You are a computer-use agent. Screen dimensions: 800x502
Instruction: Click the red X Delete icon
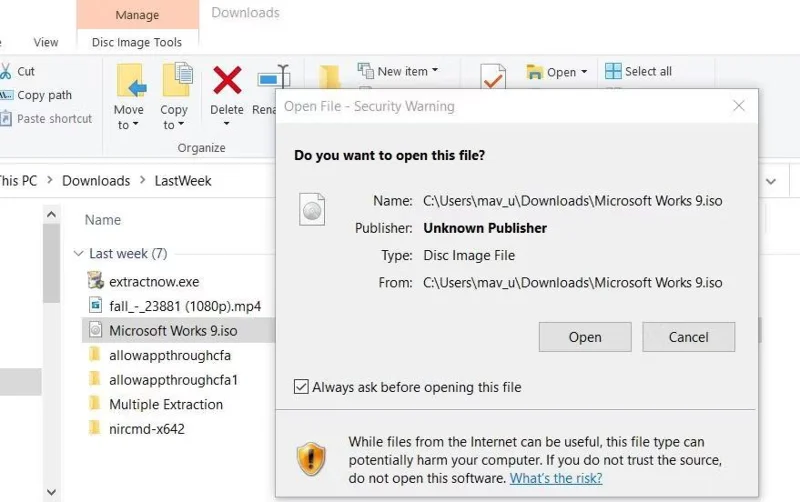(227, 80)
